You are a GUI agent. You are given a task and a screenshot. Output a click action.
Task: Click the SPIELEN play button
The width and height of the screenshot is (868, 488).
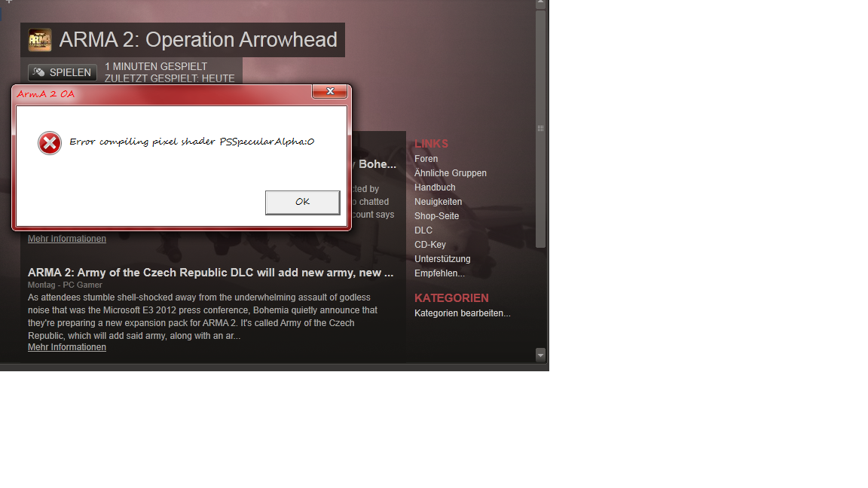coord(63,72)
